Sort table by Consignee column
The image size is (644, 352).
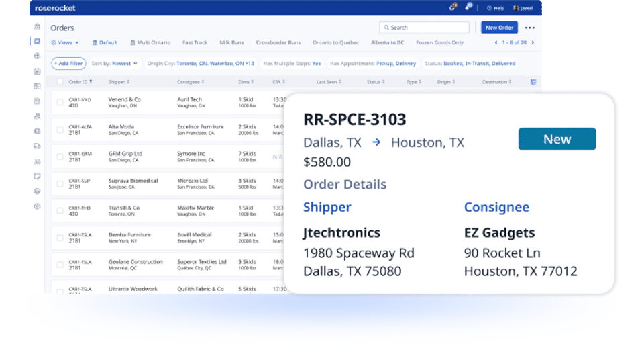(x=191, y=82)
